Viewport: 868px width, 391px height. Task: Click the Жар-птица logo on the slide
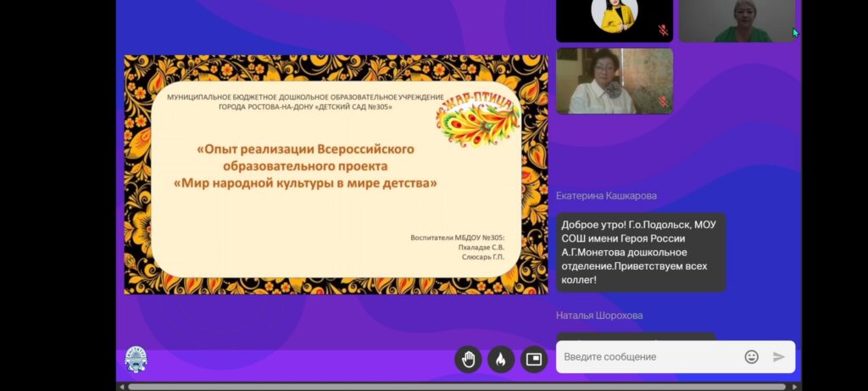477,120
